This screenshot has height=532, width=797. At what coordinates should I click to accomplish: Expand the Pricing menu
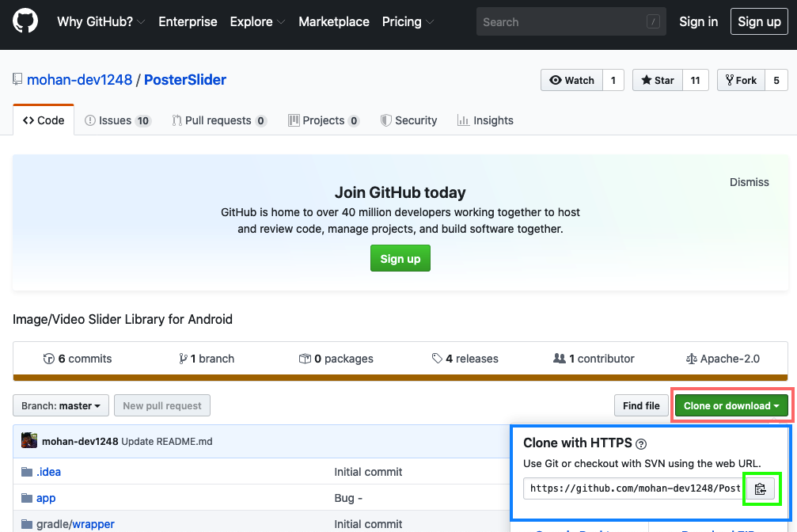(407, 21)
